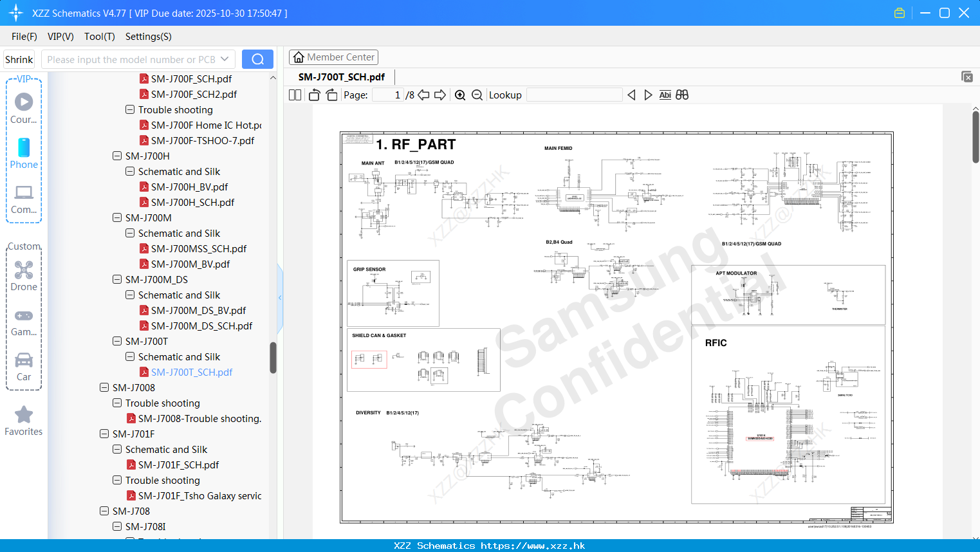Select the Drone category
The height and width of the screenshot is (552, 980).
coord(24,276)
